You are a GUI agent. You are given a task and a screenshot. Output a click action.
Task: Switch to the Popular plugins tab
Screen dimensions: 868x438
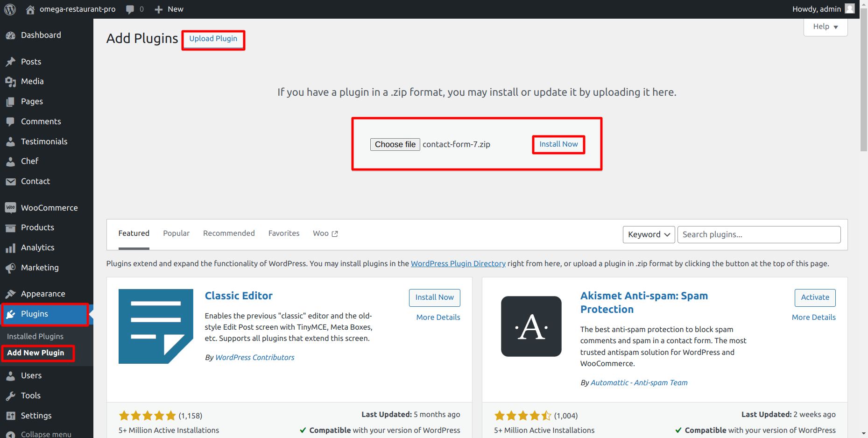(176, 233)
